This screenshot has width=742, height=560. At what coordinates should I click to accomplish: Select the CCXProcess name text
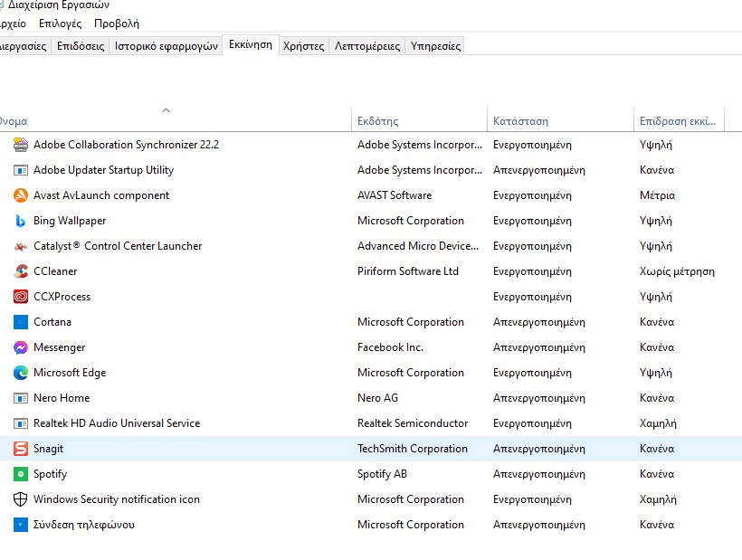pos(62,297)
